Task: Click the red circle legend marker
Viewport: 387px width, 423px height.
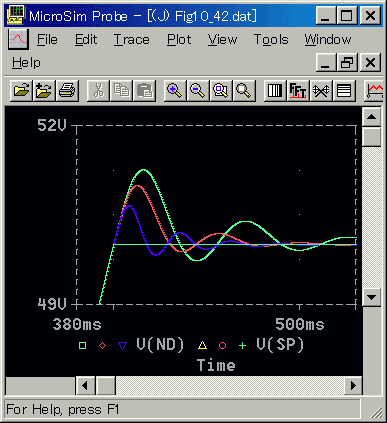Action: point(222,346)
